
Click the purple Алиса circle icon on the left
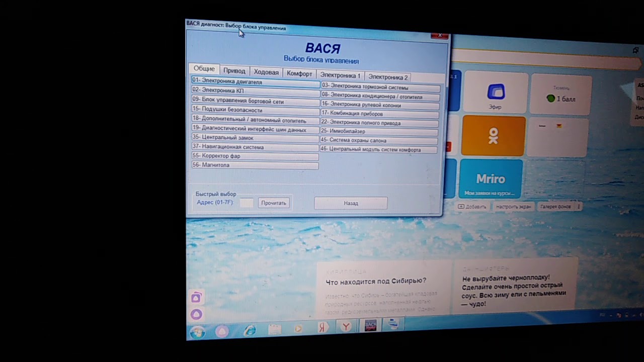[196, 315]
